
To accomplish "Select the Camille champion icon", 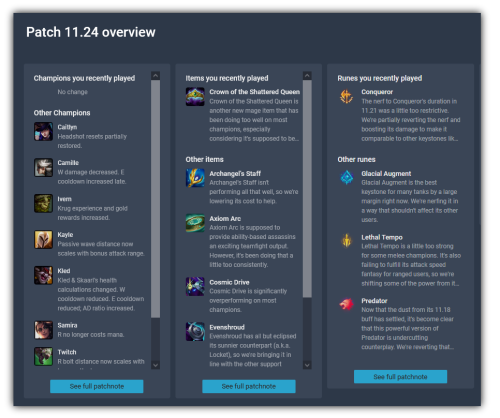I will [43, 167].
